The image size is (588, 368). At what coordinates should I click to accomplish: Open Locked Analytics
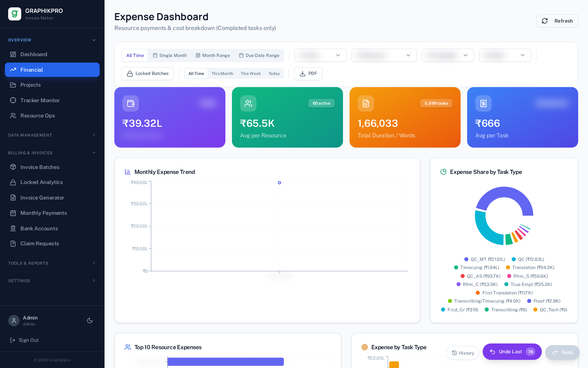point(52,182)
